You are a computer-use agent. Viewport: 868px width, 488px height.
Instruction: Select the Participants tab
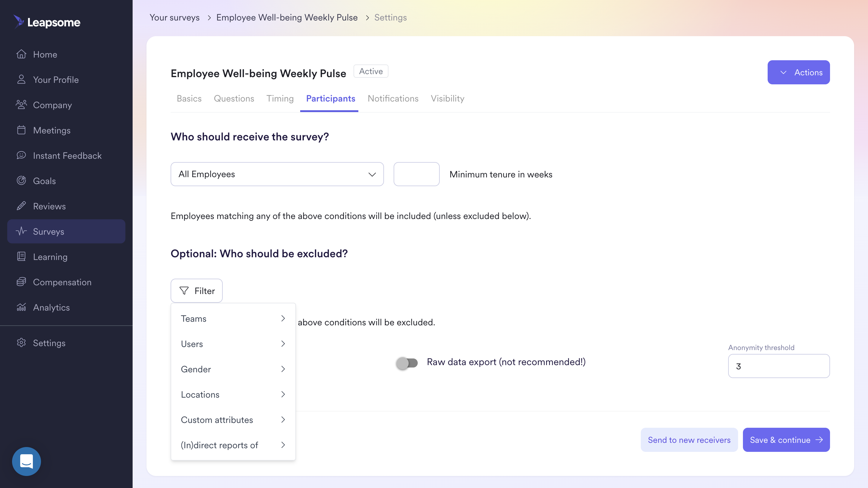(331, 98)
